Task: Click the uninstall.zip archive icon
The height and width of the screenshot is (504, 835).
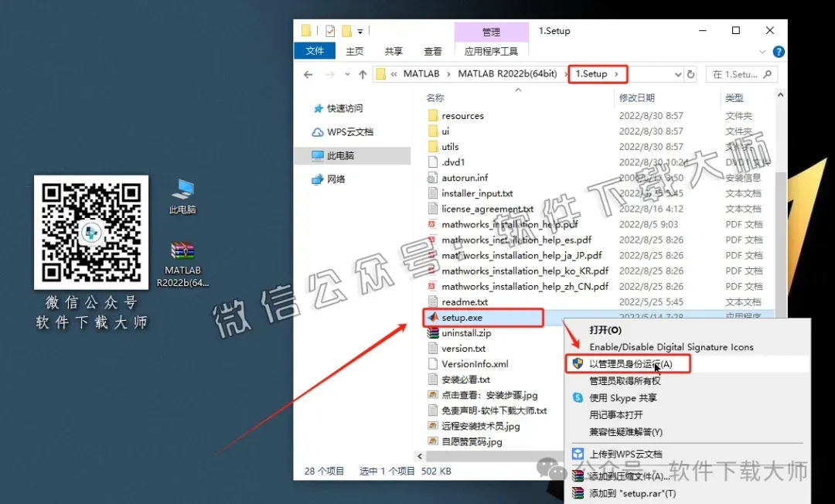Action: (433, 333)
